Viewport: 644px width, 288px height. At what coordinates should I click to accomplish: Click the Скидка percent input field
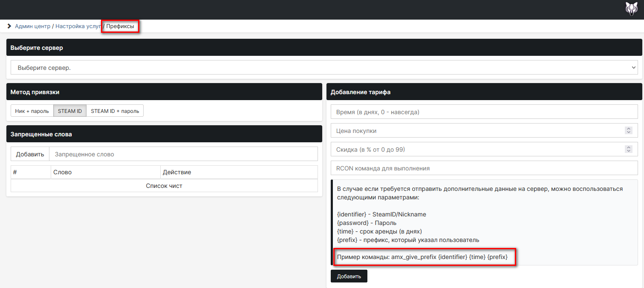click(x=484, y=150)
